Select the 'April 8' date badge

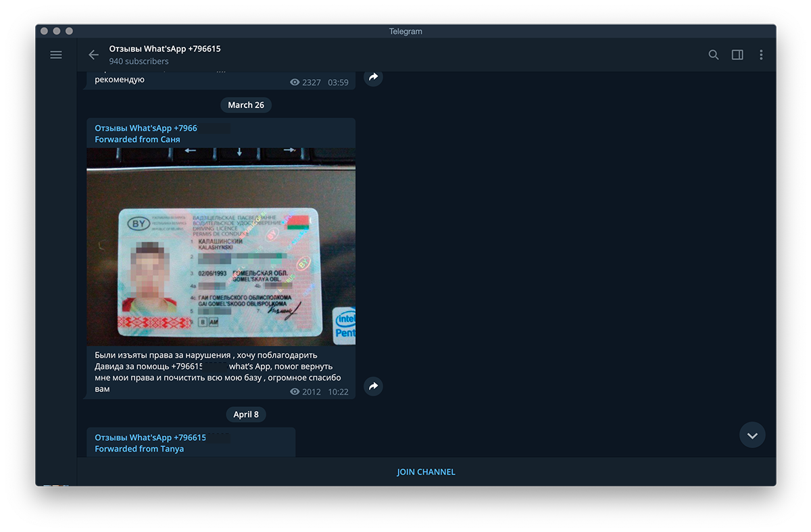tap(246, 414)
